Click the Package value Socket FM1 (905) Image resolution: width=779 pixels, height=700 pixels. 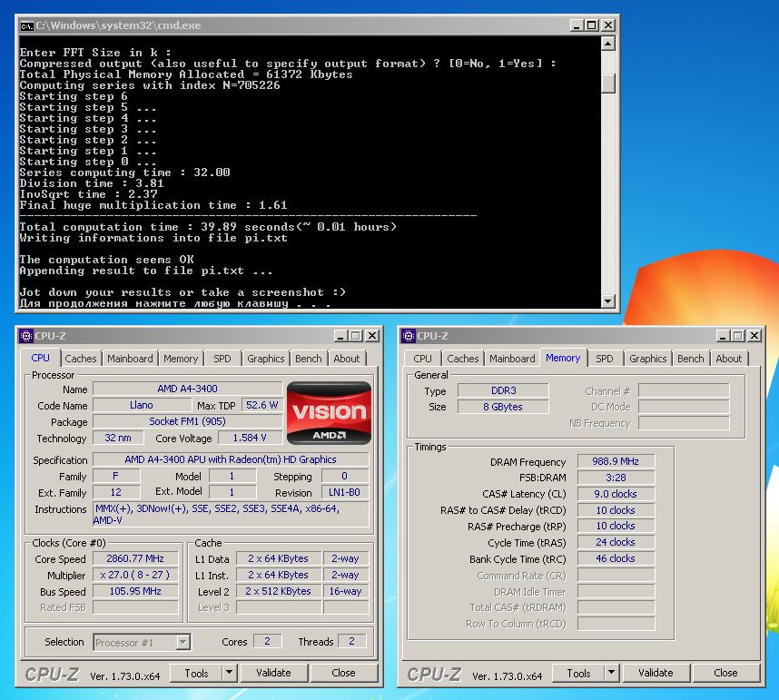(187, 421)
